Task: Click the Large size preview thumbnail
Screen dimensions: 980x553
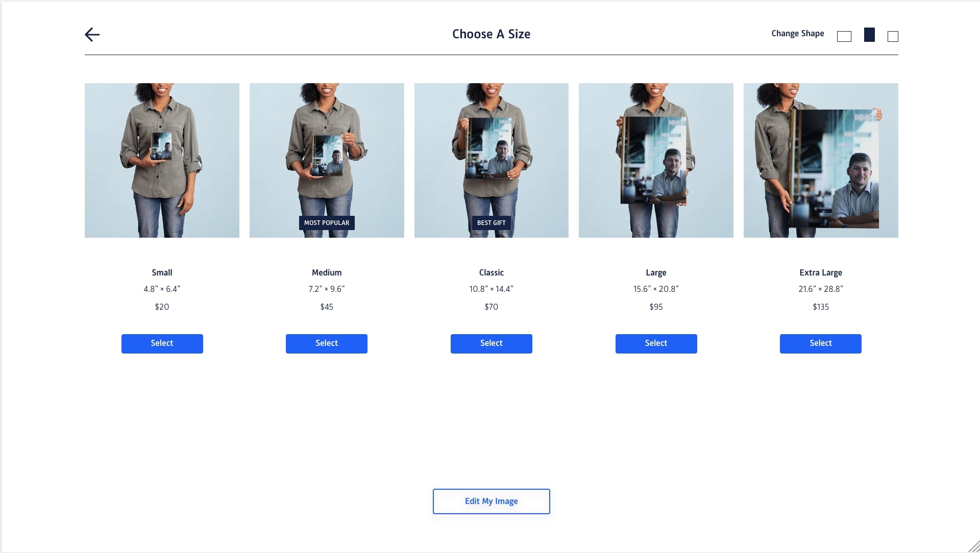Action: (655, 160)
